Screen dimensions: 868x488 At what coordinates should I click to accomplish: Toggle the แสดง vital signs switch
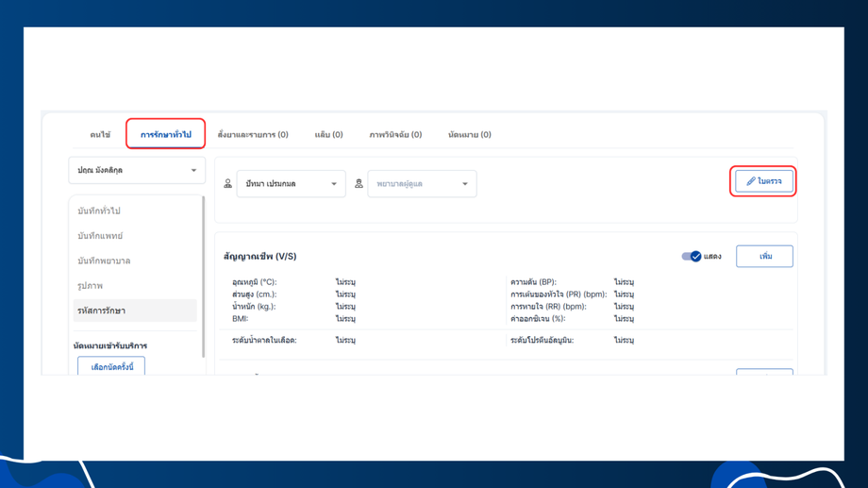692,256
